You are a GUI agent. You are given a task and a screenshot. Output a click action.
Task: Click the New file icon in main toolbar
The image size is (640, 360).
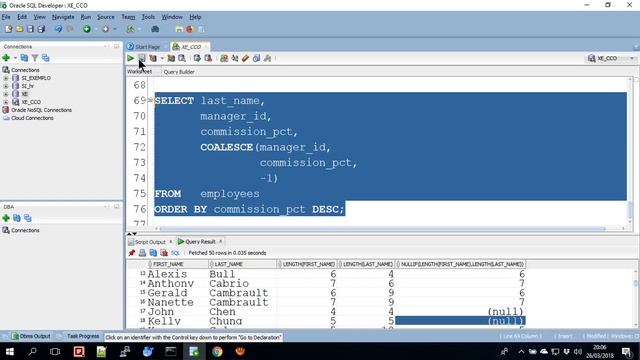coord(9,29)
